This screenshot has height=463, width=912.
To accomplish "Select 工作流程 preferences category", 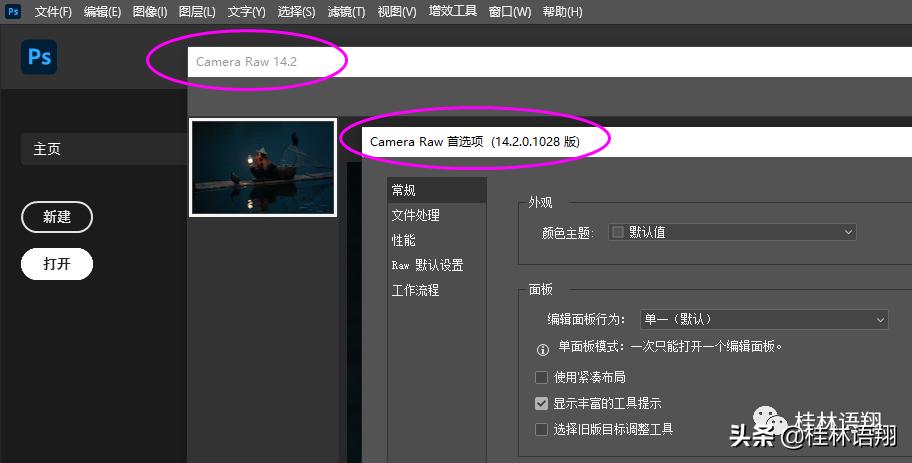I will [x=437, y=290].
